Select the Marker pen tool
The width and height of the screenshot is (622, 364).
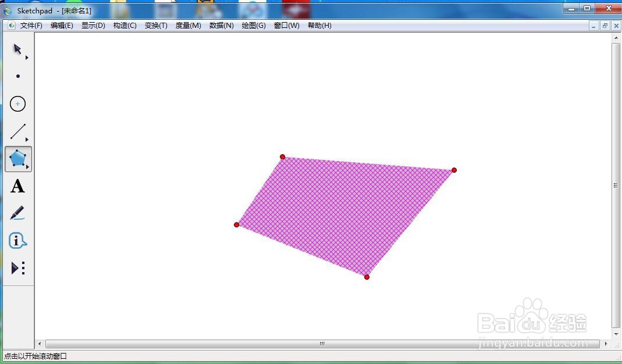17,213
